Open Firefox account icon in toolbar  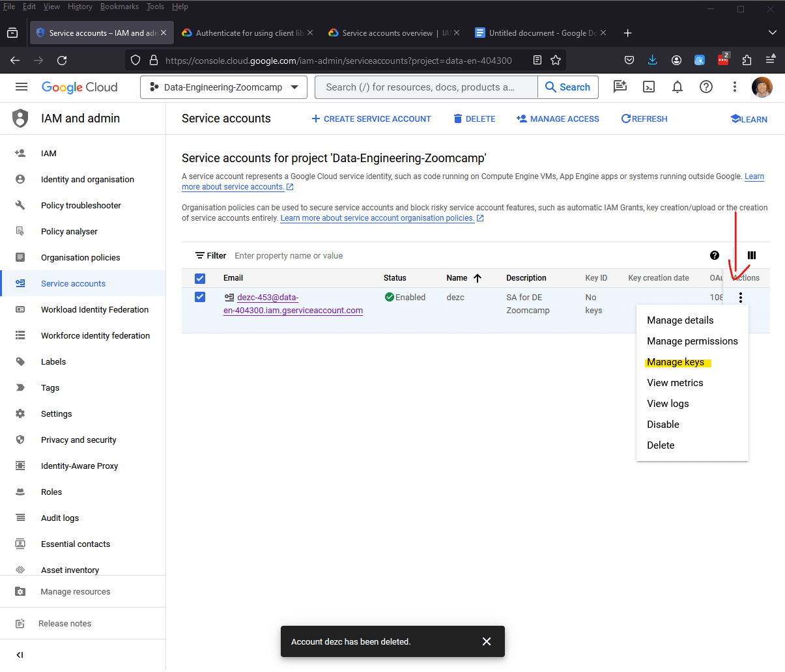point(676,60)
